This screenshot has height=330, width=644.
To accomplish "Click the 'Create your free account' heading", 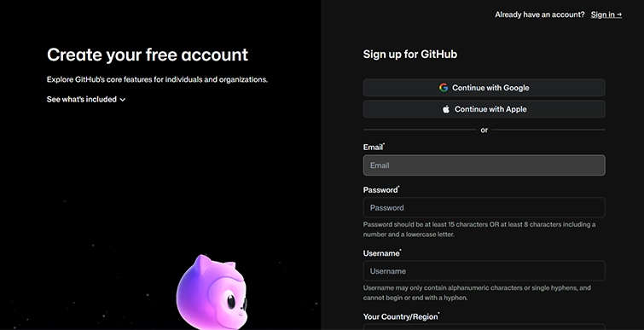I will click(x=148, y=55).
